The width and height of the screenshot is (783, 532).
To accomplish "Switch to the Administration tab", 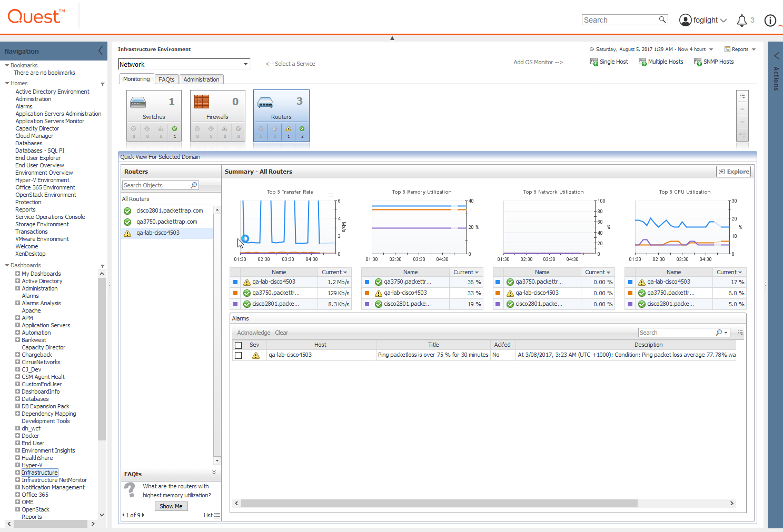I will [201, 79].
